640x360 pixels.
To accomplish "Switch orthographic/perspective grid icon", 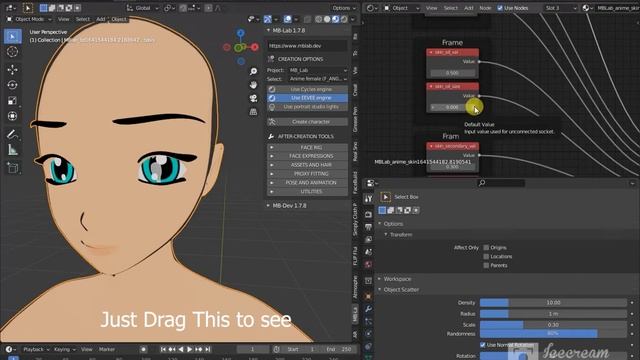I will (253, 111).
